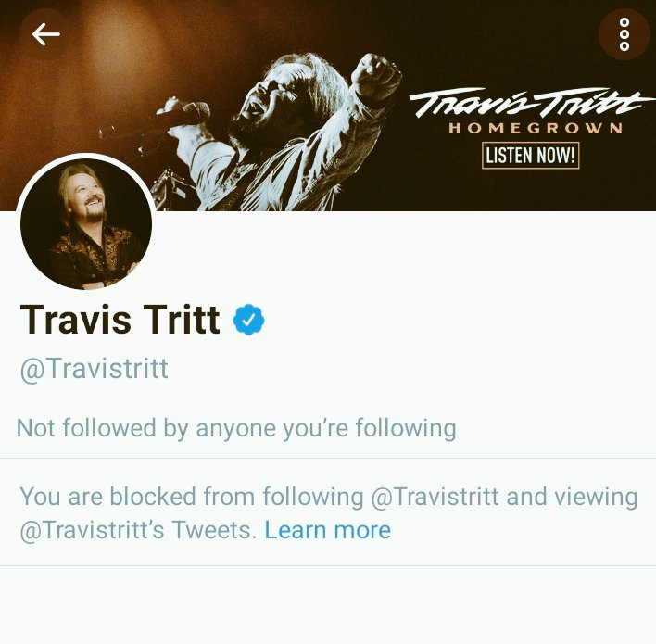
Task: Tap the Travis Tritt display name
Action: pyautogui.click(x=120, y=320)
